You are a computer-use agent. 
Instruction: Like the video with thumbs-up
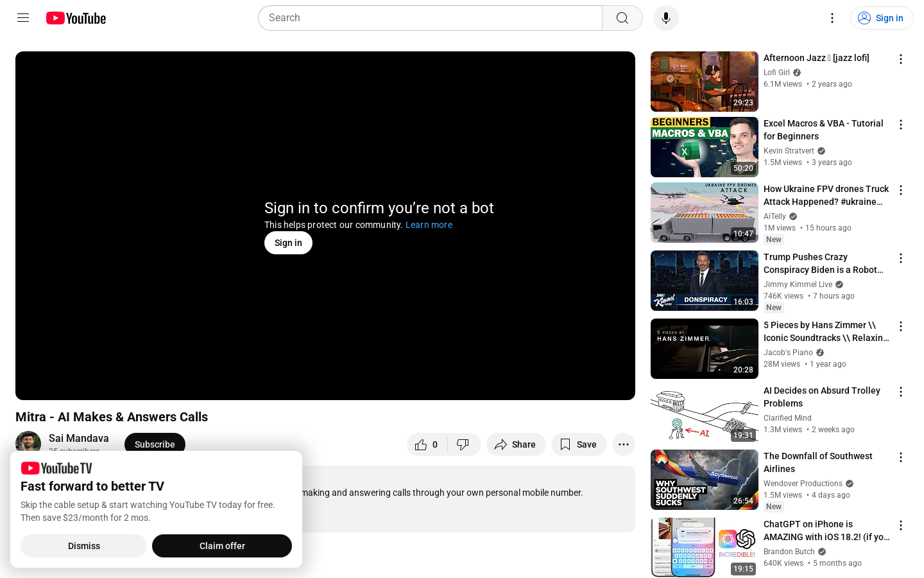[427, 444]
